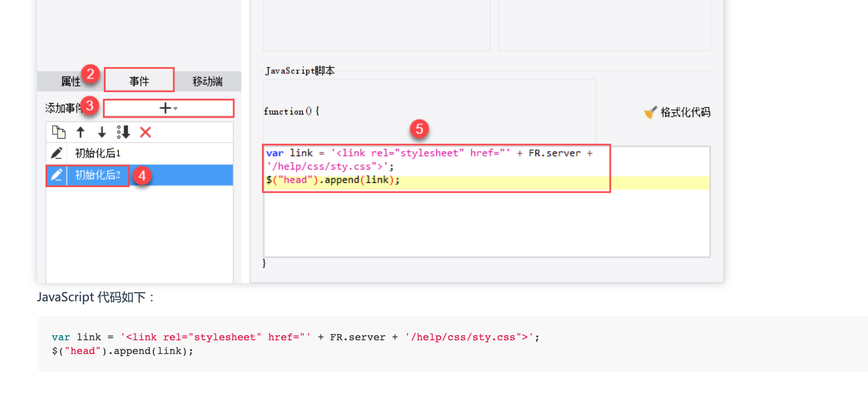Delete event with the red X
Viewport: 868px width, 393px height.
(x=145, y=132)
